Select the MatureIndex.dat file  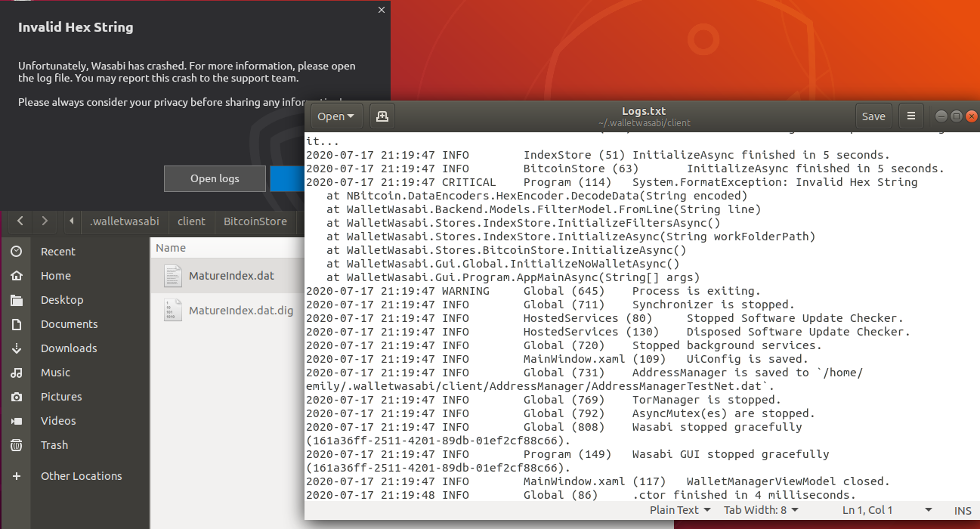227,276
